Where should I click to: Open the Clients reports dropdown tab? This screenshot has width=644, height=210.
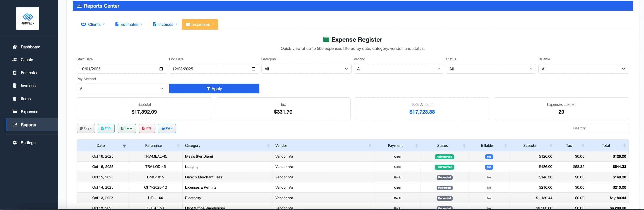pos(93,24)
